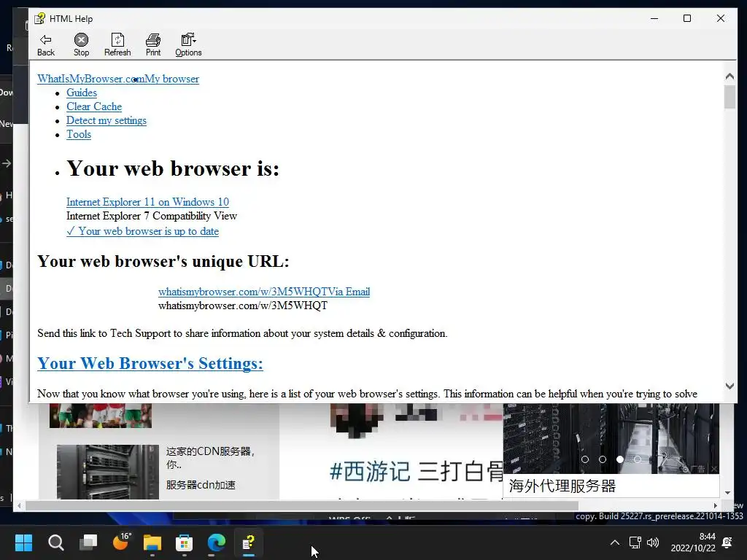
Task: Select the first carousel dot in ad banner
Action: [x=585, y=459]
